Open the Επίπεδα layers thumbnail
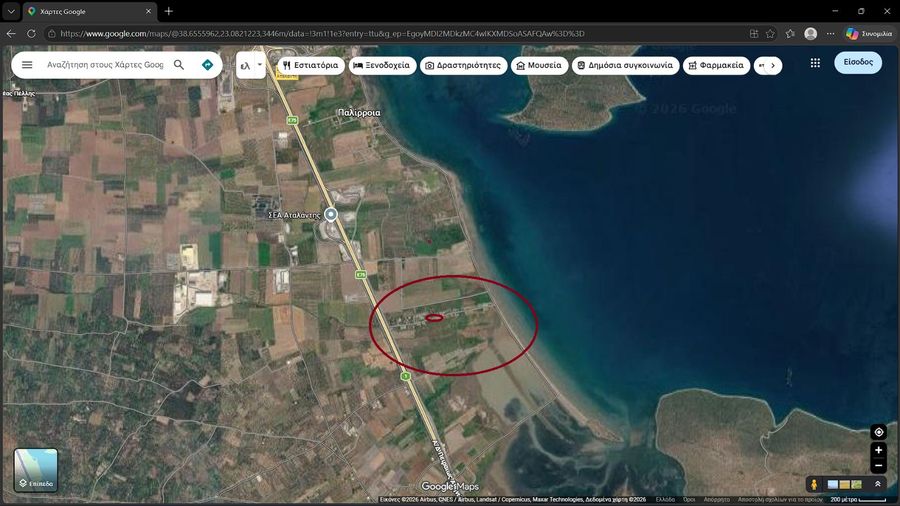Image resolution: width=900 pixels, height=506 pixels. [36, 470]
